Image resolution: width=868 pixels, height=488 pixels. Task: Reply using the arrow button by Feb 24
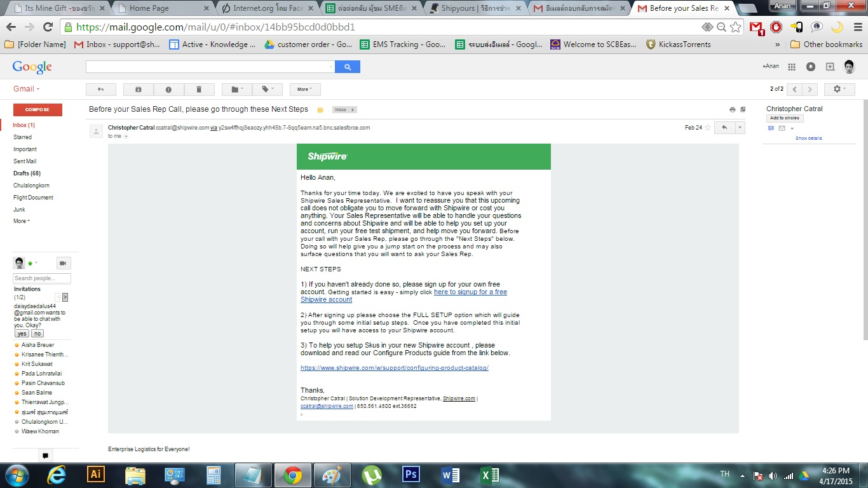point(724,128)
